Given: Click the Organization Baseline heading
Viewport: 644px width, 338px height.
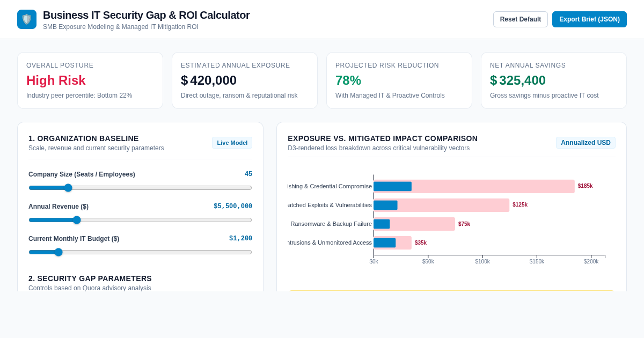Looking at the screenshot, I should coord(84,138).
